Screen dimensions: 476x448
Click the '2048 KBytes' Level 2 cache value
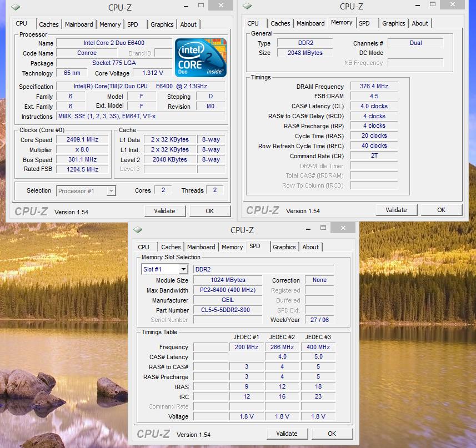pos(170,159)
